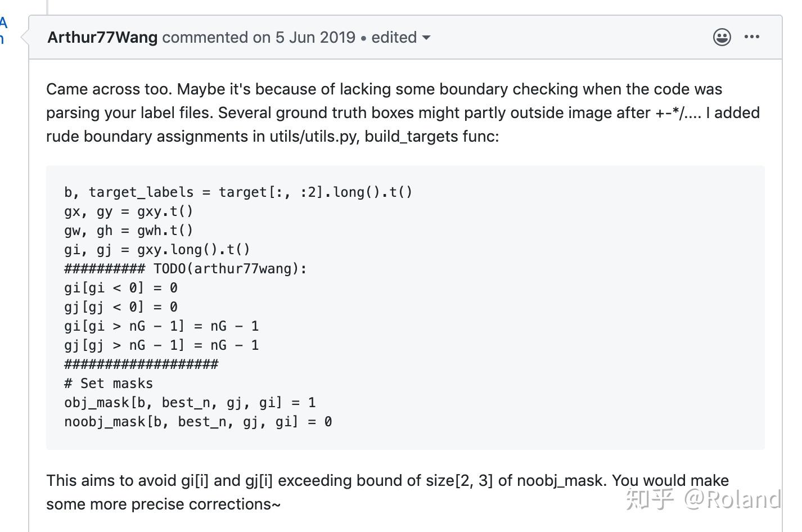Place cursor on 'gi, gj = gxy.long().t()' line
This screenshot has width=802, height=532.
pos(157,250)
